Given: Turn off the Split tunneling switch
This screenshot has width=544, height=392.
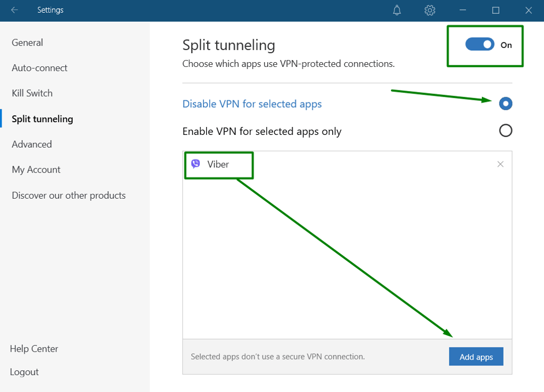Looking at the screenshot, I should (480, 45).
